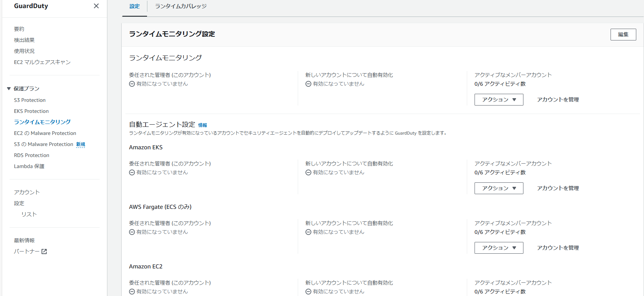Click 保護プラン section label
The image size is (644, 296).
point(26,89)
